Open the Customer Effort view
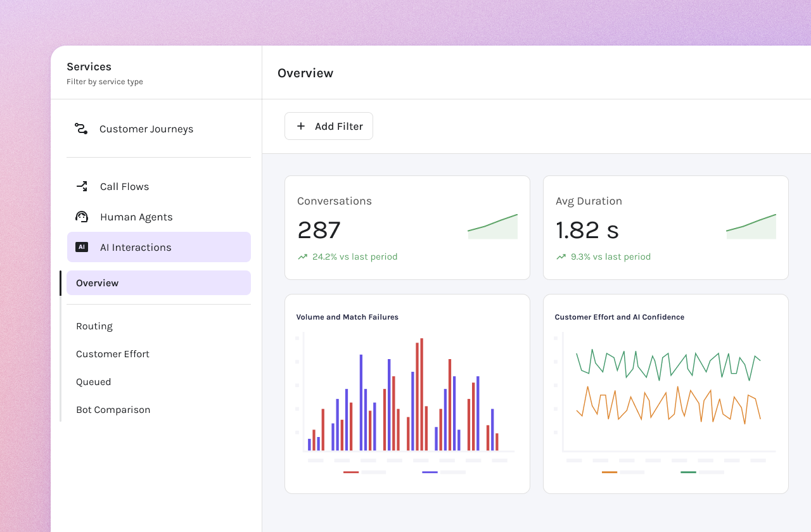Screen dimensions: 811x532 [113, 354]
